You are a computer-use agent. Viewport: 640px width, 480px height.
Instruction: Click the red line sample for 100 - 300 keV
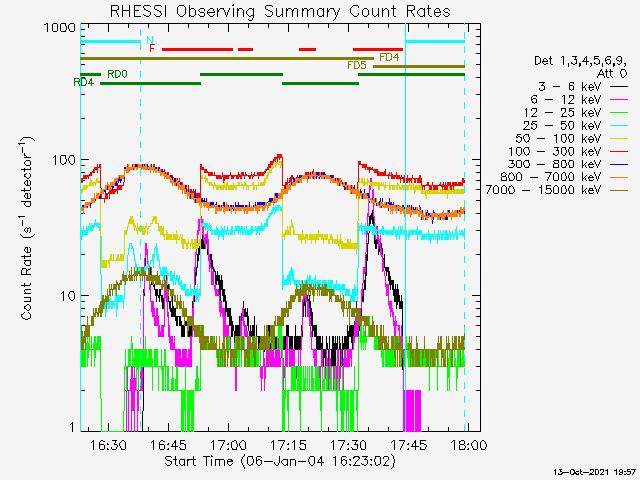(619, 151)
